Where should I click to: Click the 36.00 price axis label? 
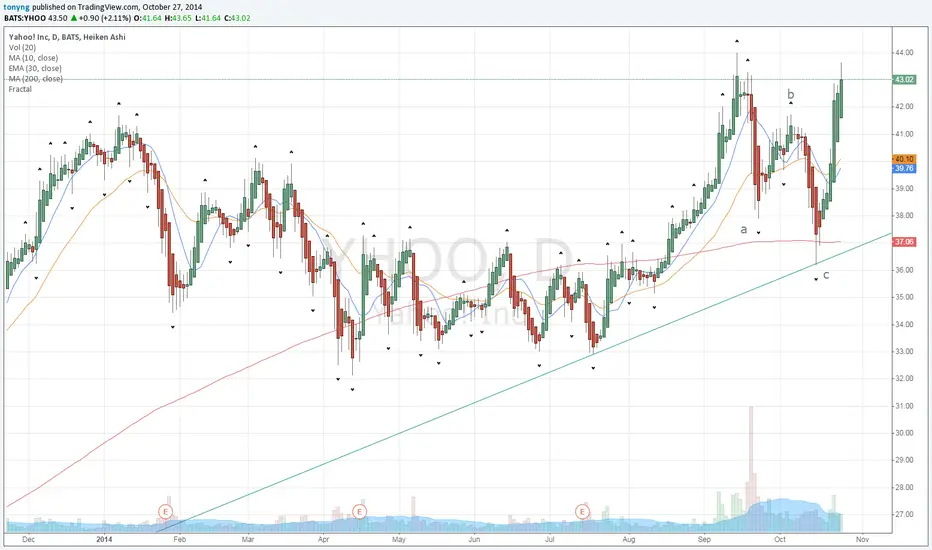point(904,270)
